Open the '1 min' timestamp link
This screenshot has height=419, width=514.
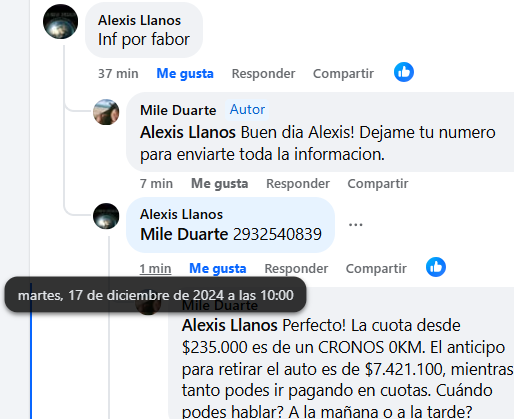pos(155,268)
